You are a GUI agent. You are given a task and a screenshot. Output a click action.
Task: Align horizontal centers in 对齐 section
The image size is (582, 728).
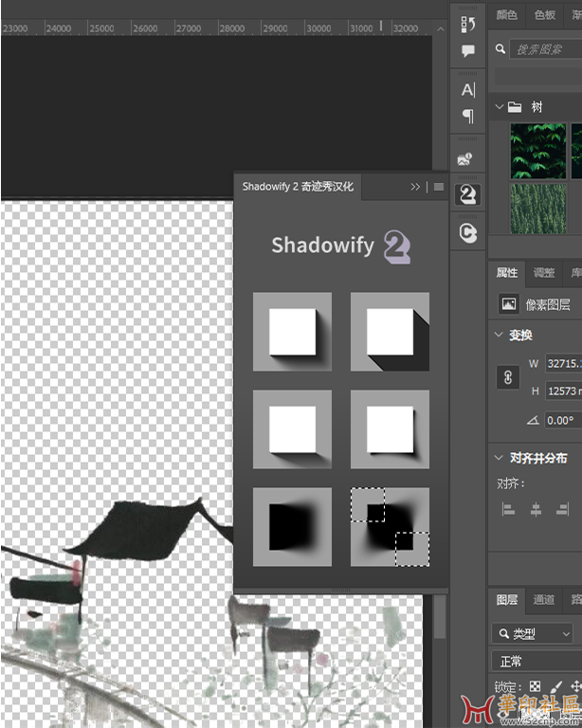pos(536,510)
